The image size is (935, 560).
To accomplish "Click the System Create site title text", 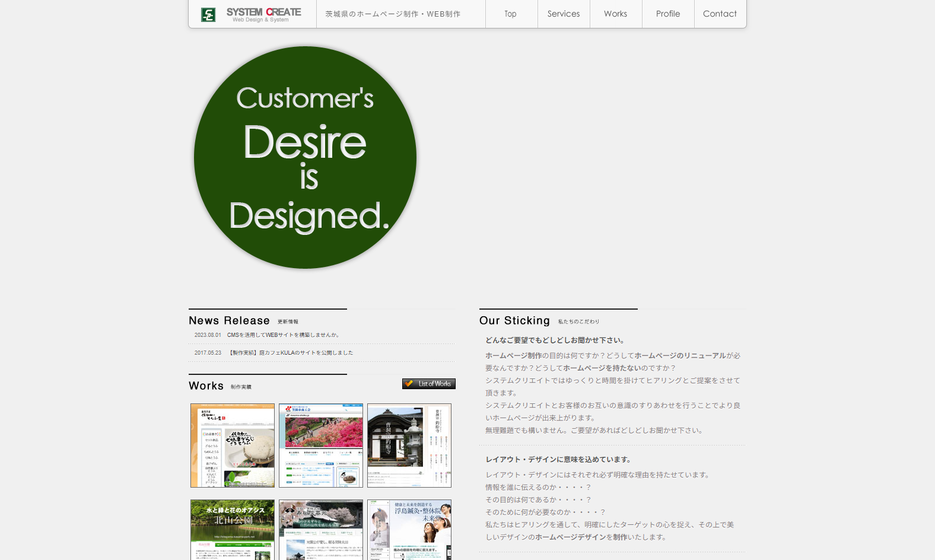I will (263, 12).
